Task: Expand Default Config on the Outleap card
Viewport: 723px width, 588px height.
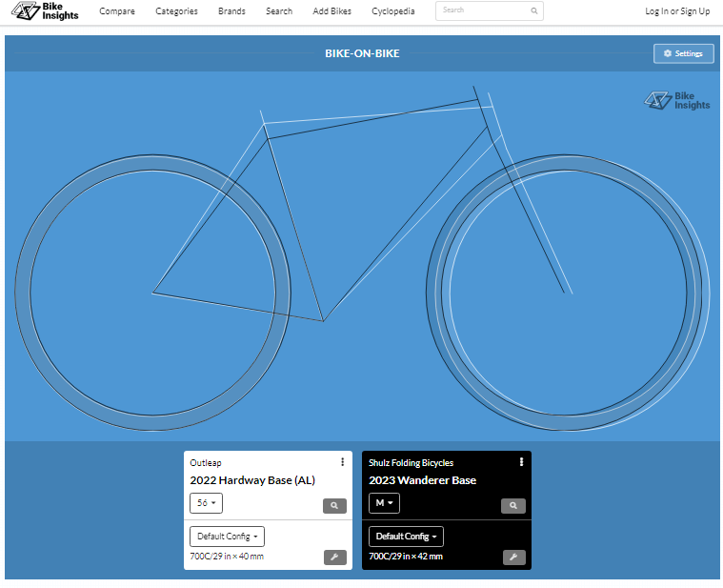Action: [228, 537]
